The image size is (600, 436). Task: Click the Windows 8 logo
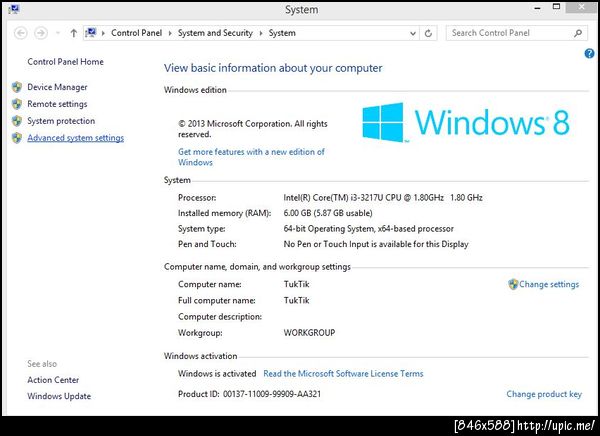tap(466, 122)
